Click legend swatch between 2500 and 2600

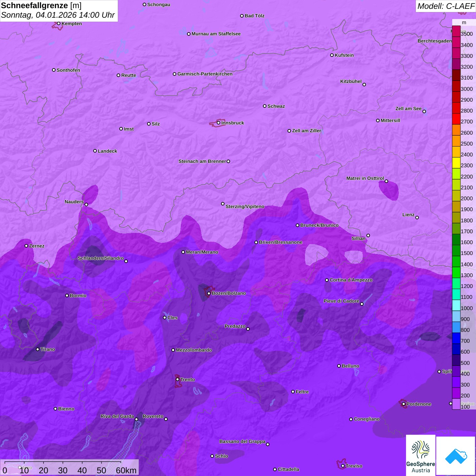coord(456,141)
